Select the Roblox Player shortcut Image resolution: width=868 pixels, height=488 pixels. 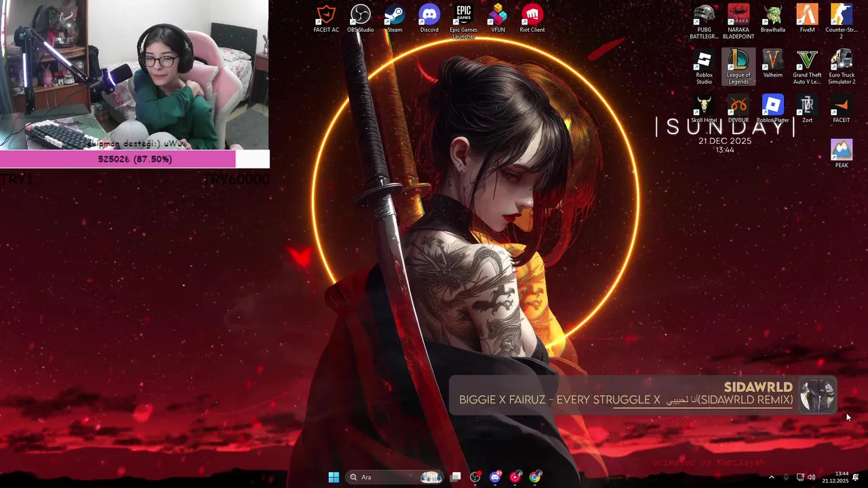[773, 109]
